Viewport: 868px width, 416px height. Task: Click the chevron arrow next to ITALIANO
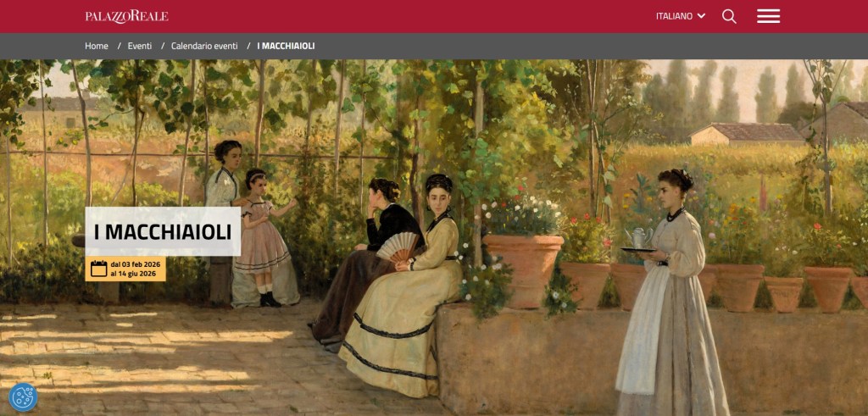(x=701, y=16)
